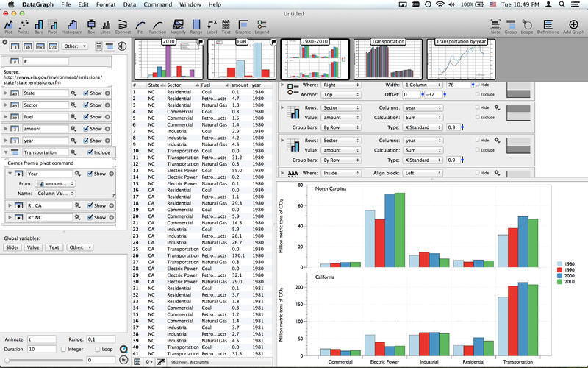
Task: Select the Histogram tool in the toolbar
Action: [70, 26]
